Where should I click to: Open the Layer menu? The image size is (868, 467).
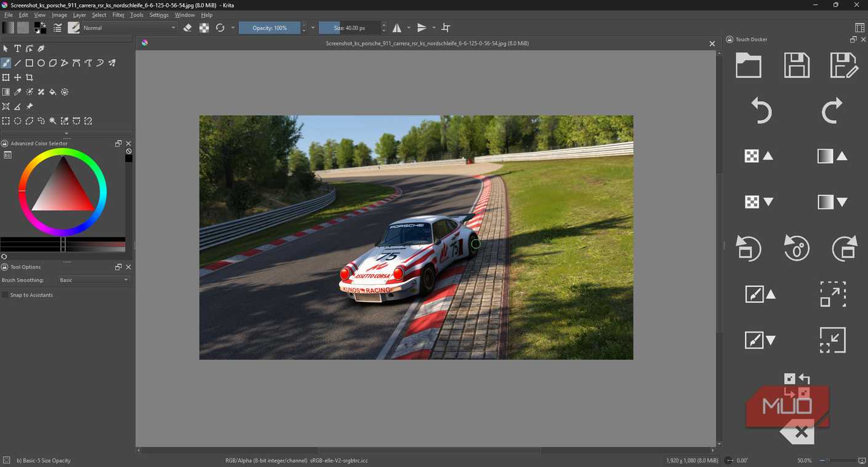[79, 15]
